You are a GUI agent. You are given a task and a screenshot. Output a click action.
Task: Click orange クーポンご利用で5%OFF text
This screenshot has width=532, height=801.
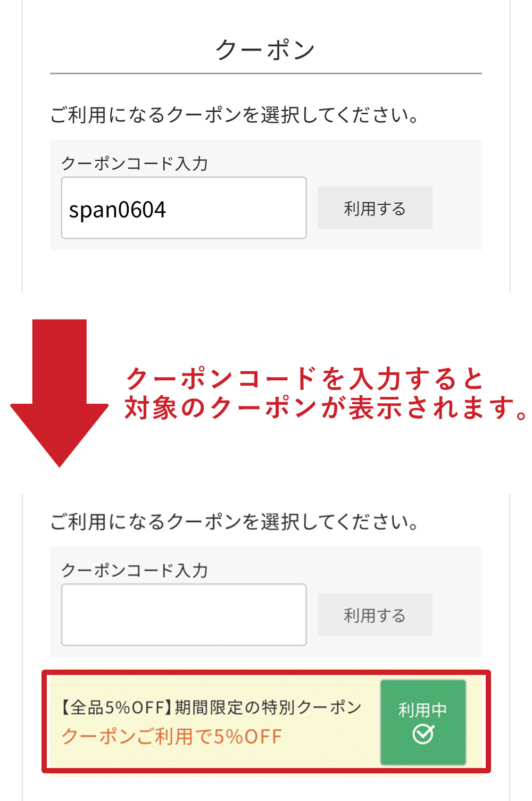[171, 737]
